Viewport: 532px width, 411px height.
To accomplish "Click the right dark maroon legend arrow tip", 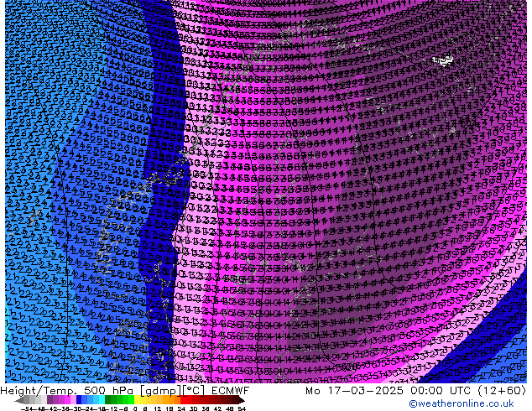I will click(x=243, y=401).
